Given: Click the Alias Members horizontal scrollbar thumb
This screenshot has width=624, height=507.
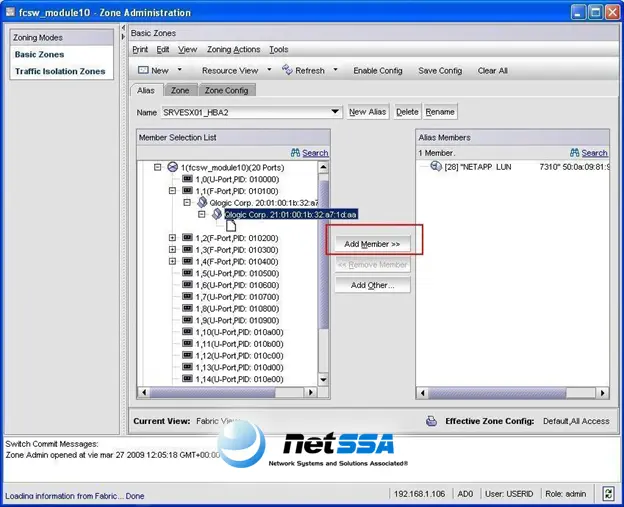Looking at the screenshot, I should click(x=497, y=393).
